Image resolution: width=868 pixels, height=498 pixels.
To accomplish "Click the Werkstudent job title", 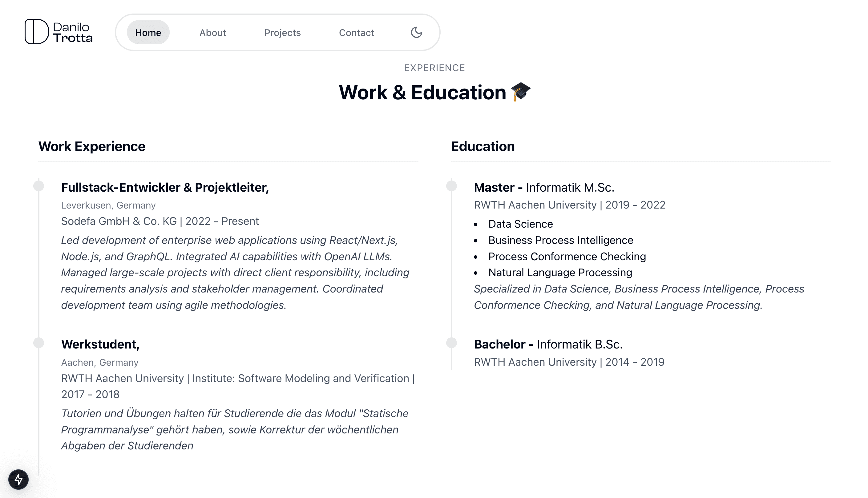I will click(x=100, y=344).
